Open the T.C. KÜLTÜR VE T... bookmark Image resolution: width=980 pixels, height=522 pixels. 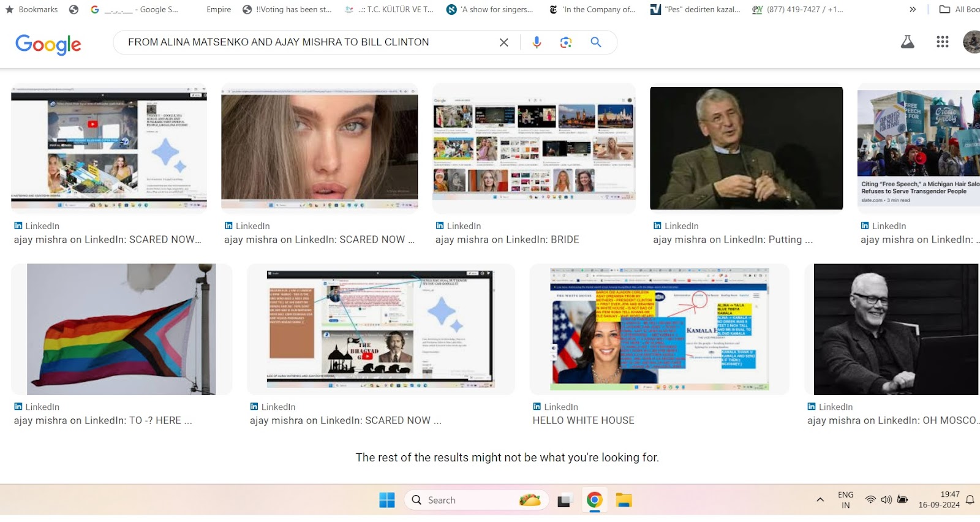click(390, 9)
